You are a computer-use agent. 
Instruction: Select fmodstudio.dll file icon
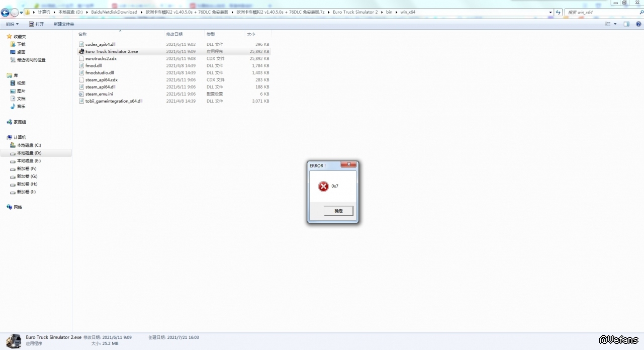(x=81, y=72)
